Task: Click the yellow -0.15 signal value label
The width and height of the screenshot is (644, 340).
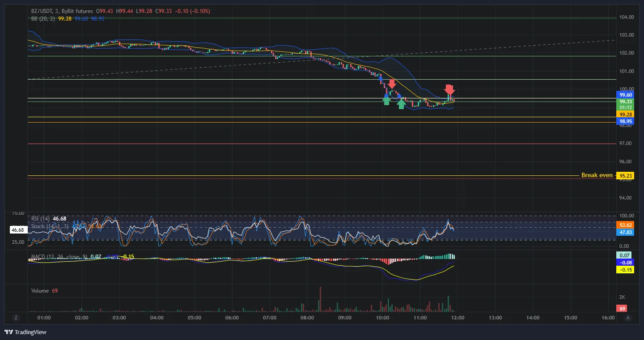Action: coord(625,269)
